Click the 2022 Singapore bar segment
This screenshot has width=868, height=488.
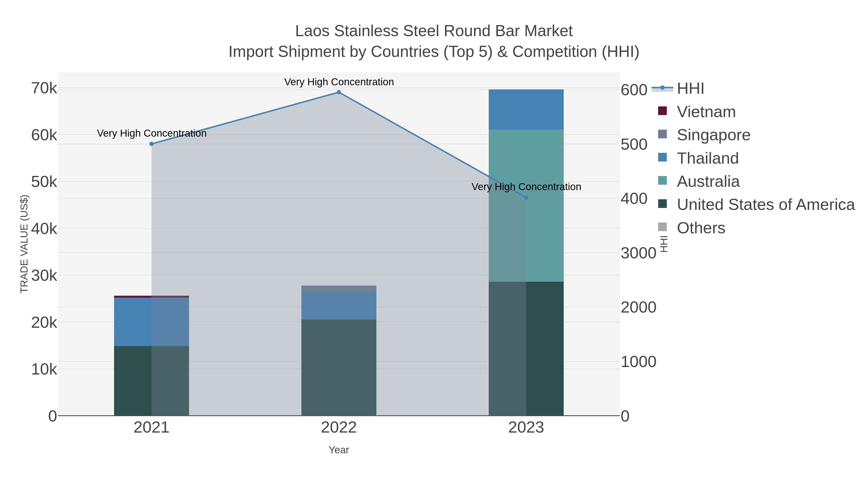coord(339,288)
